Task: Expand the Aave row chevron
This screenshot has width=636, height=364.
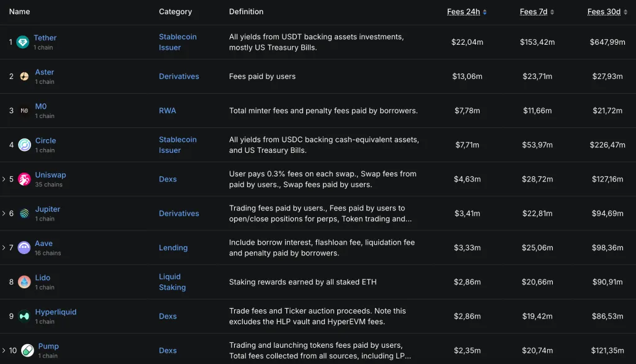Action: click(4, 248)
